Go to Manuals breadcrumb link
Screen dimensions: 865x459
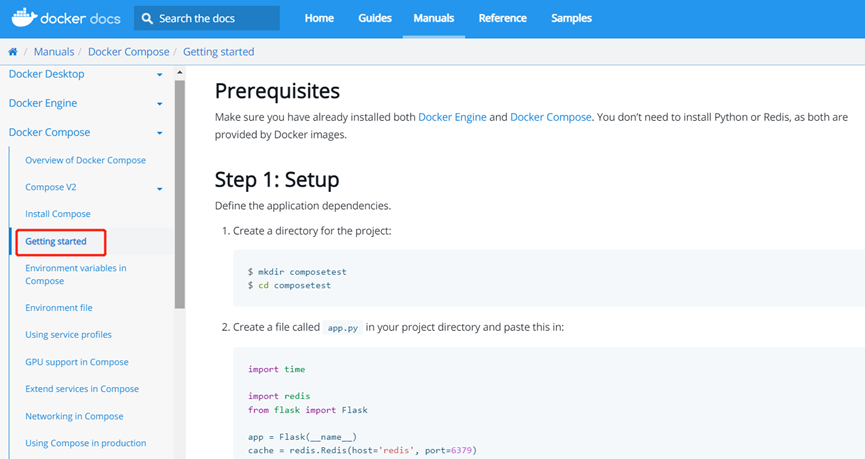point(54,52)
